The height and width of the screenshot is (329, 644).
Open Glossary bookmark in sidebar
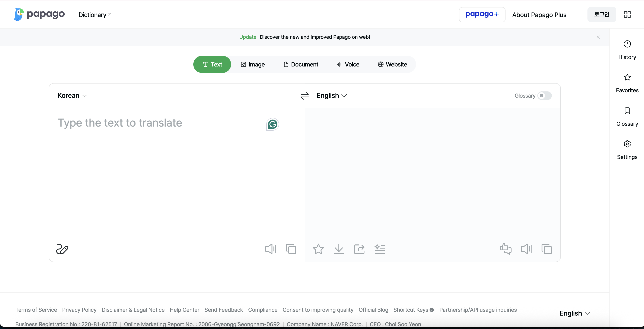coord(627,111)
